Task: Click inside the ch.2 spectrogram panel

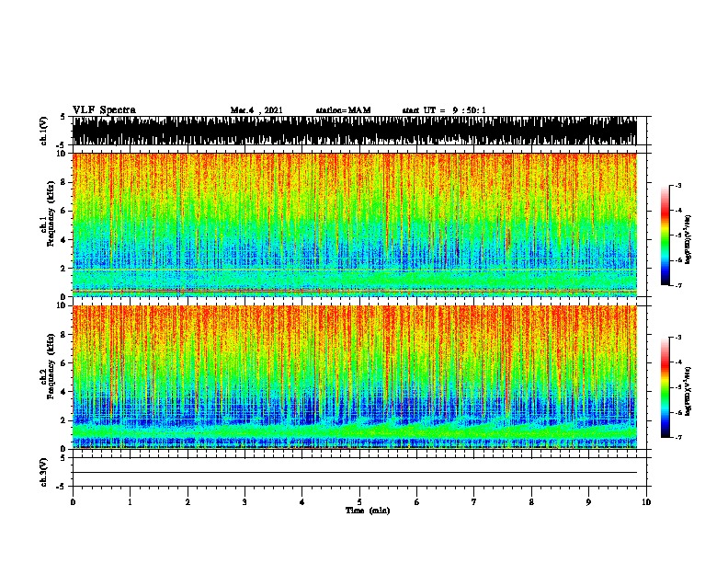Action: coord(355,377)
